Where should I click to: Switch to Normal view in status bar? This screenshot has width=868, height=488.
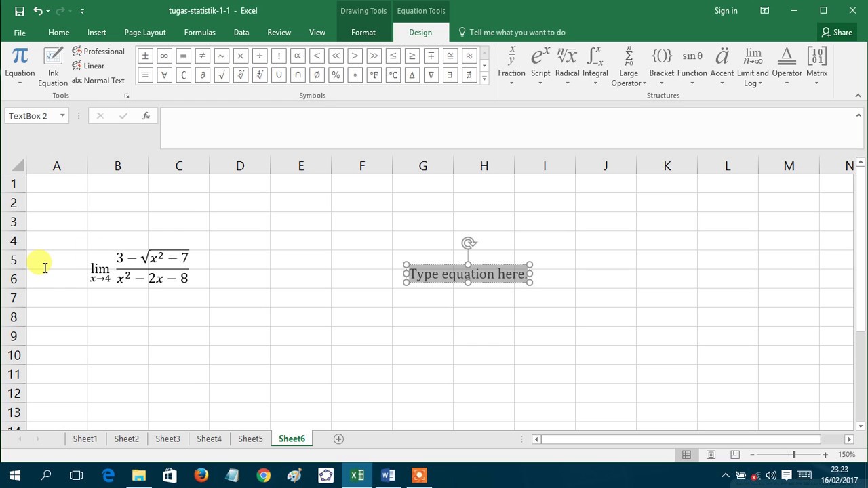tap(687, 455)
